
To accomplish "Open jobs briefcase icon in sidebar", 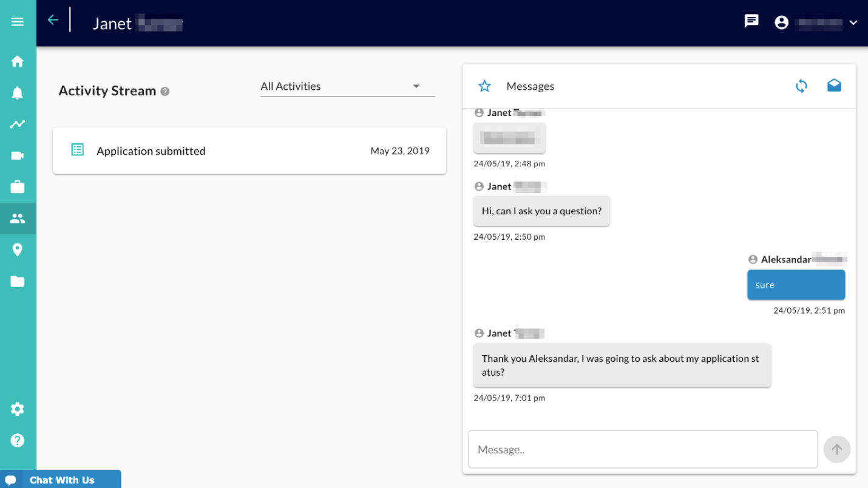I will pyautogui.click(x=18, y=187).
